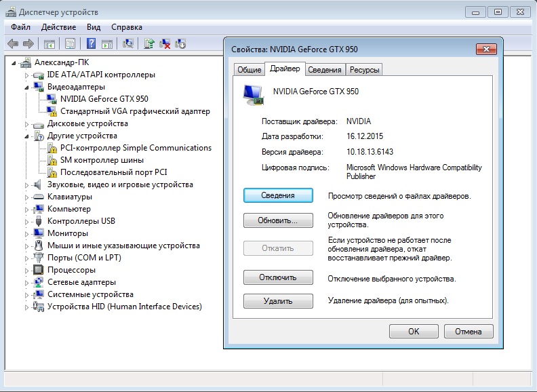Collapse the Александр-ПК root node
This screenshot has height=392, width=537.
click(14, 63)
